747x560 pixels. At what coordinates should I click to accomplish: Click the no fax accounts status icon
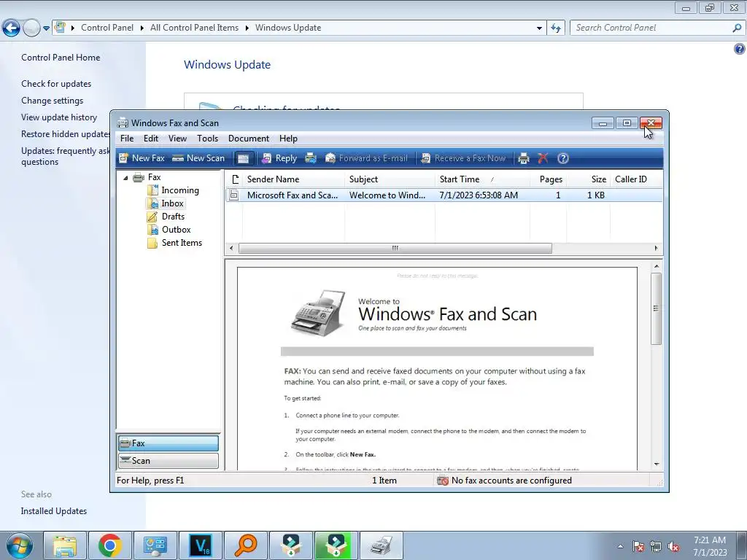(x=443, y=481)
